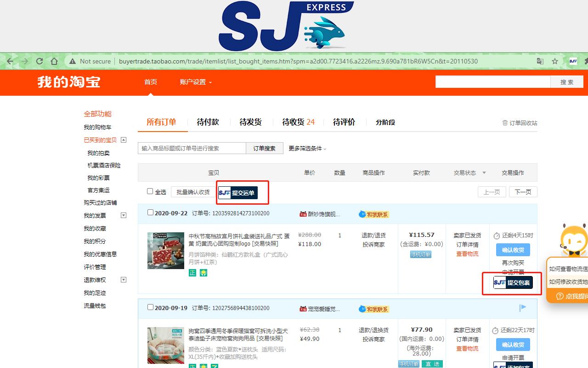
Task: Open the pet bed product thumbnail
Action: pos(166,345)
